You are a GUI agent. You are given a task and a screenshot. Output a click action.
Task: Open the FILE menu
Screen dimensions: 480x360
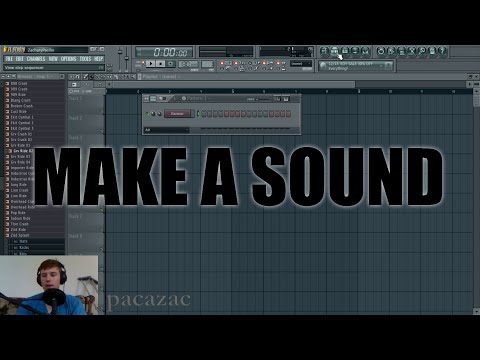9,59
